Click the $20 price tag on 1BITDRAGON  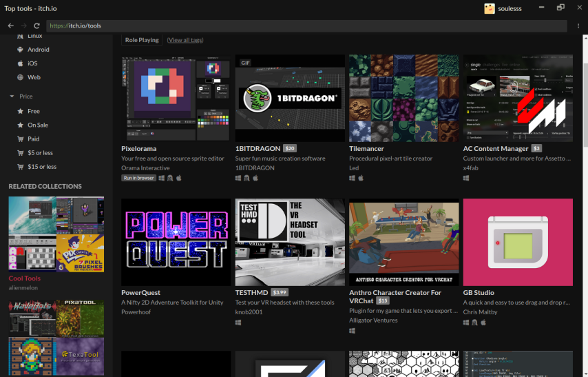tap(290, 148)
